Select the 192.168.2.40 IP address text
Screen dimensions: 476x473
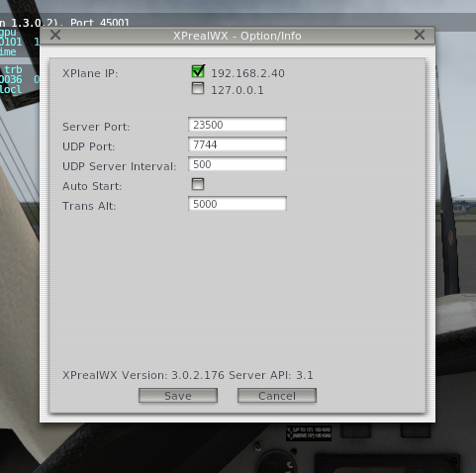(x=247, y=73)
